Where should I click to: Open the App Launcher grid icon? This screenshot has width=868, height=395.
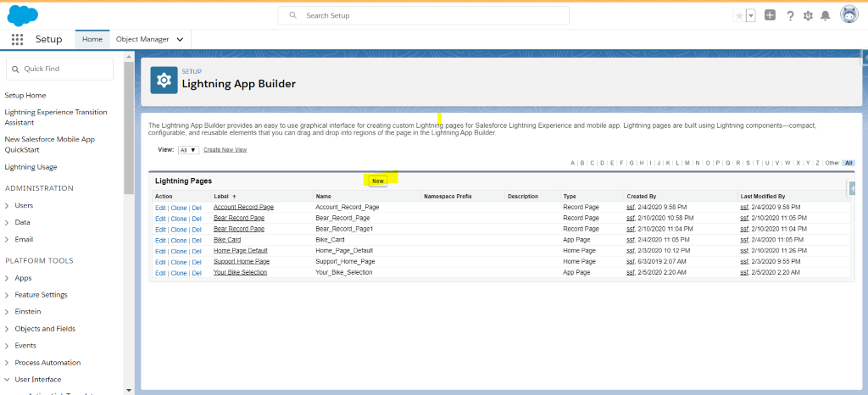17,39
